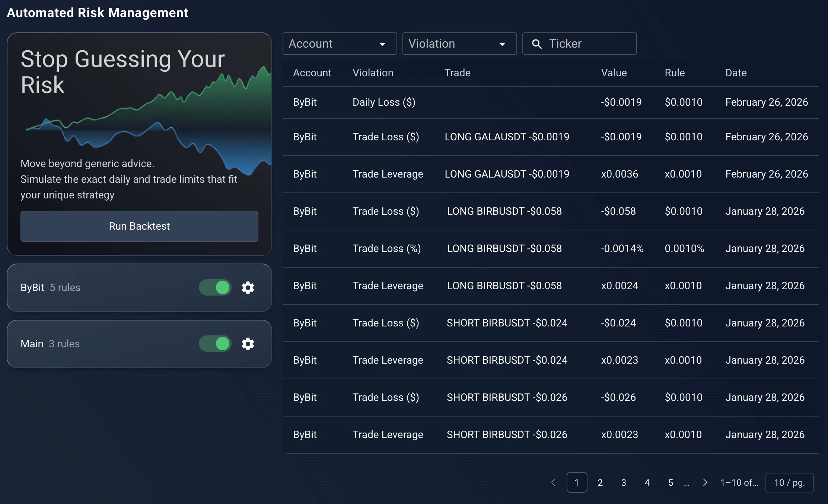The image size is (828, 504).
Task: Open ByBit rules settings gear
Action: click(x=248, y=288)
